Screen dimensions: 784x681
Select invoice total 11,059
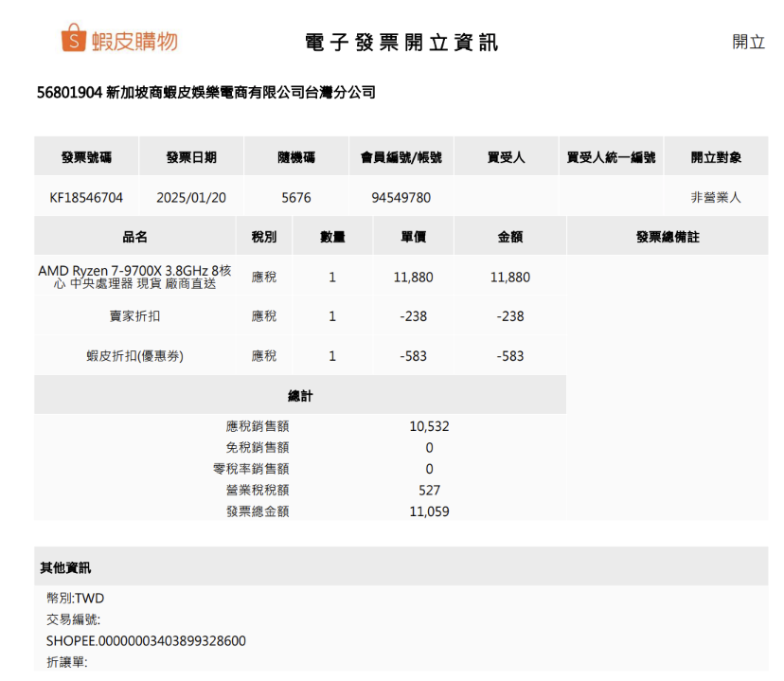(x=430, y=511)
